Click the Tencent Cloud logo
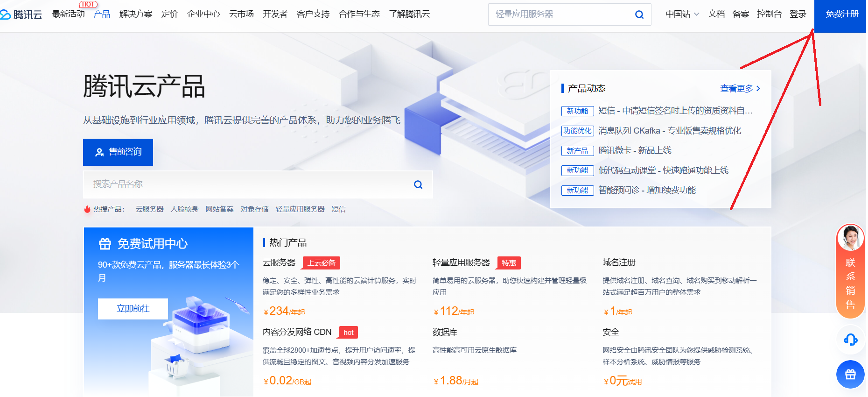This screenshot has height=397, width=868. 21,14
